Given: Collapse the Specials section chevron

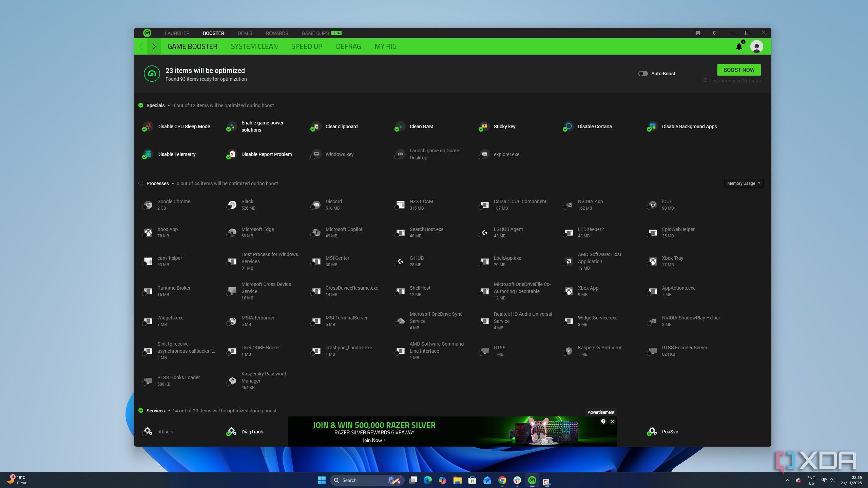Looking at the screenshot, I should (x=169, y=105).
